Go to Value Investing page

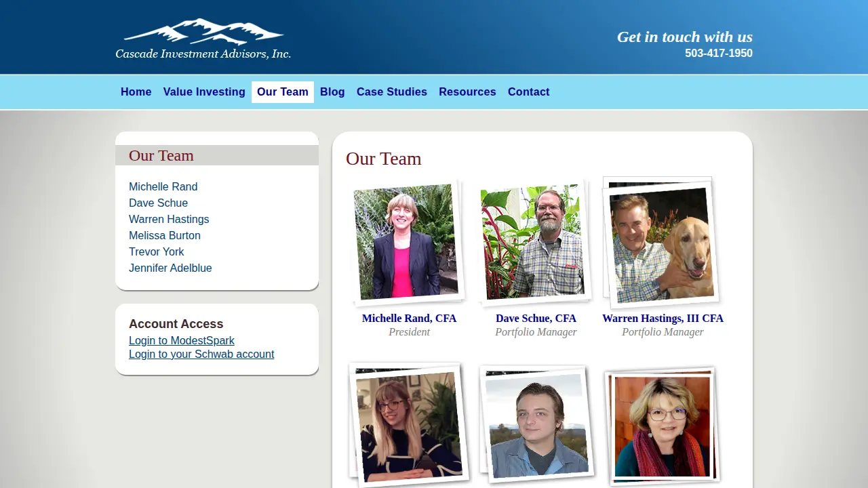coord(204,92)
